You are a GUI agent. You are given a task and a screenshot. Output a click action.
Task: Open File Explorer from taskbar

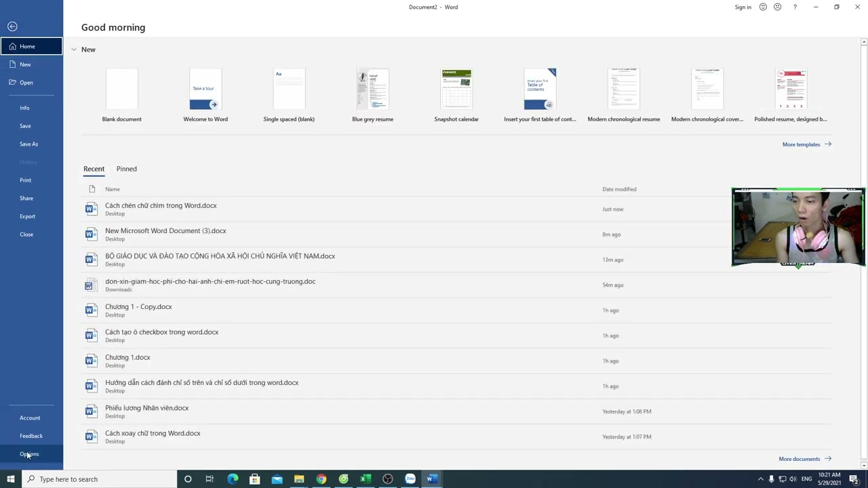click(299, 479)
